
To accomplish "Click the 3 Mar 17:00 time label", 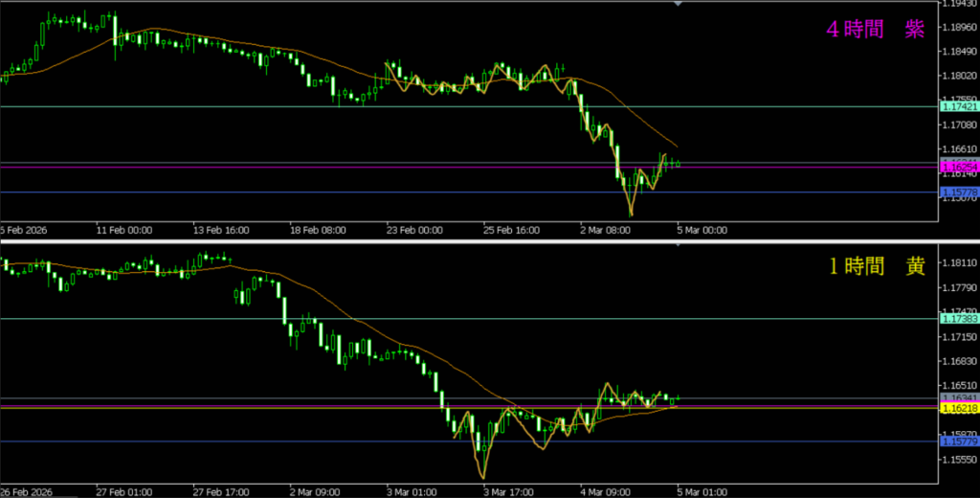I will [511, 491].
